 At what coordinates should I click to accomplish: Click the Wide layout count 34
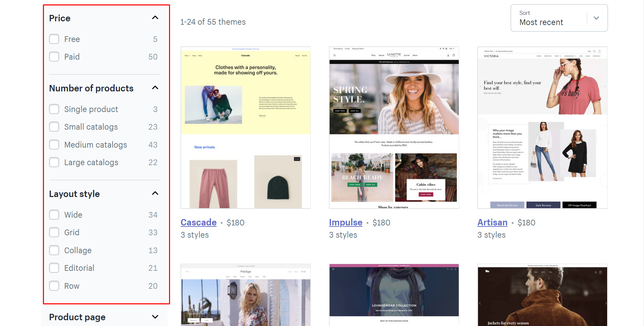click(153, 215)
